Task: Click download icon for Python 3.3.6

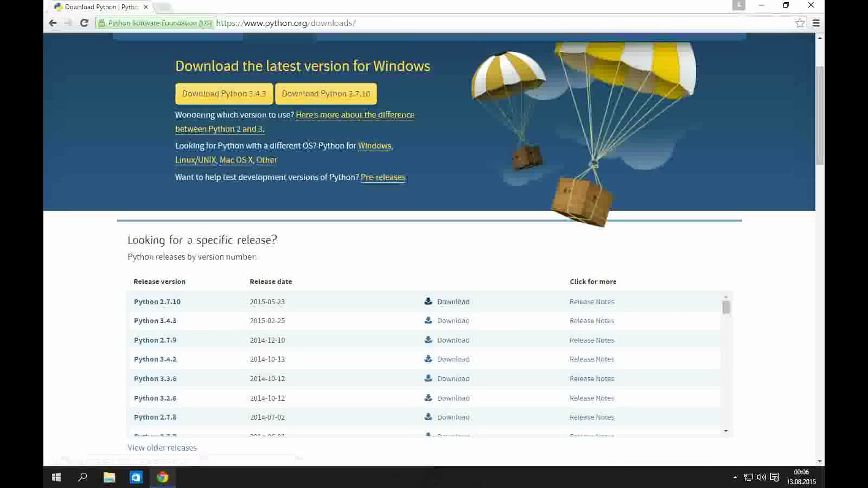Action: point(428,378)
